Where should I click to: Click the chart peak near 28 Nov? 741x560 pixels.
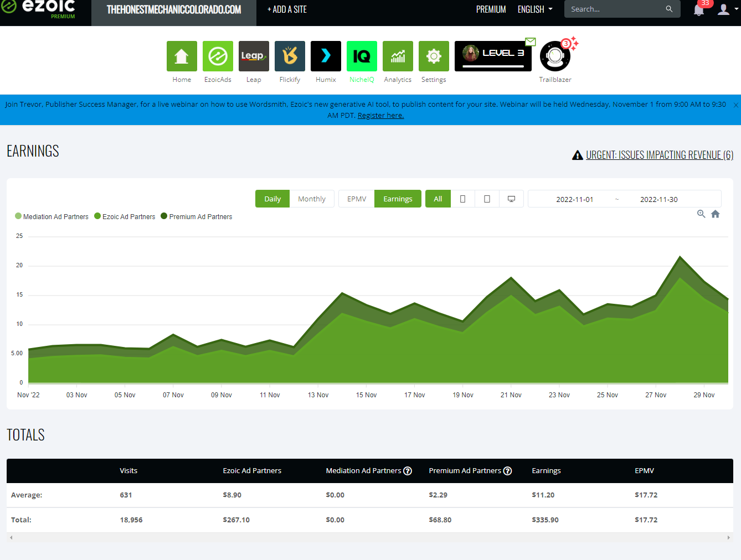(680, 257)
